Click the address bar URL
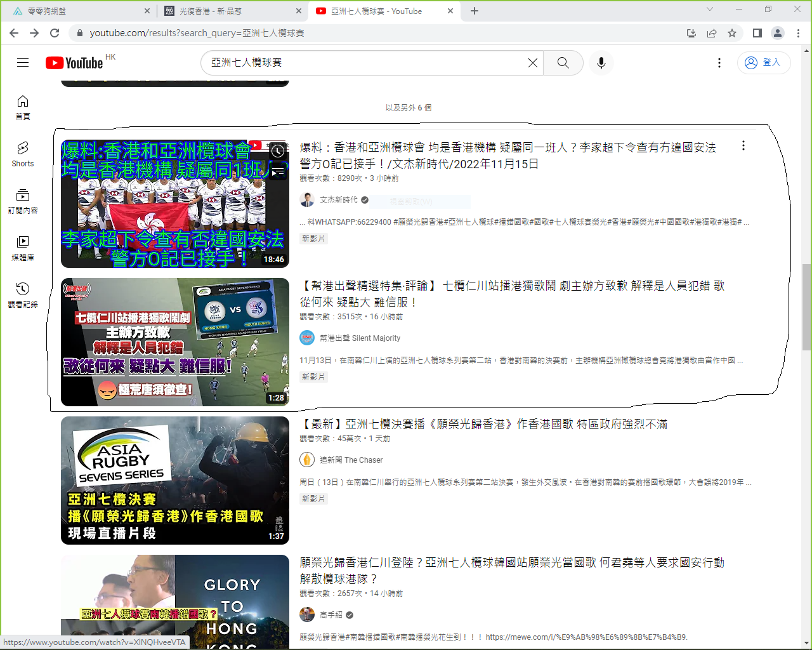 197,33
